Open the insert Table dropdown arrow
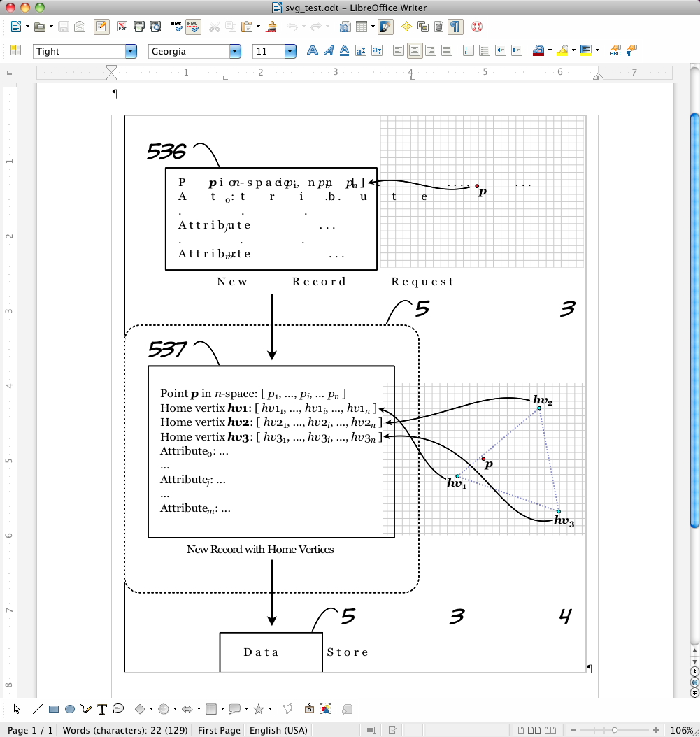Image resolution: width=700 pixels, height=737 pixels. [373, 27]
